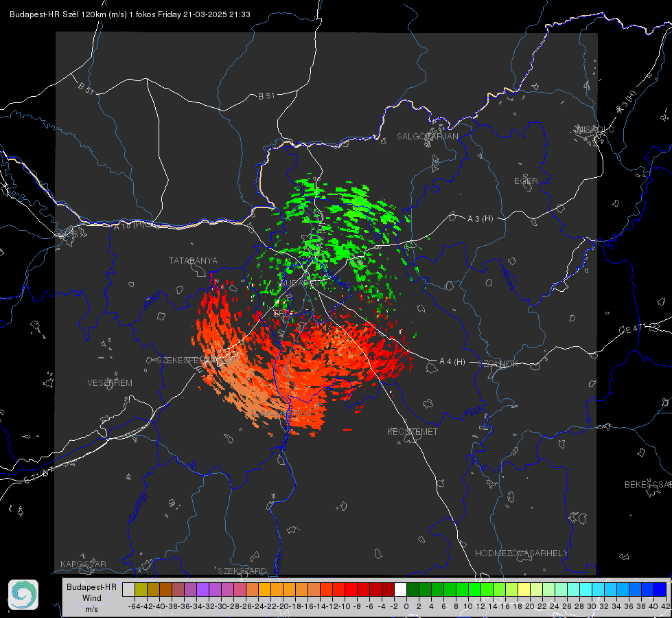The image size is (672, 618).
Task: Click the Pest county label
Action: pos(473,413)
